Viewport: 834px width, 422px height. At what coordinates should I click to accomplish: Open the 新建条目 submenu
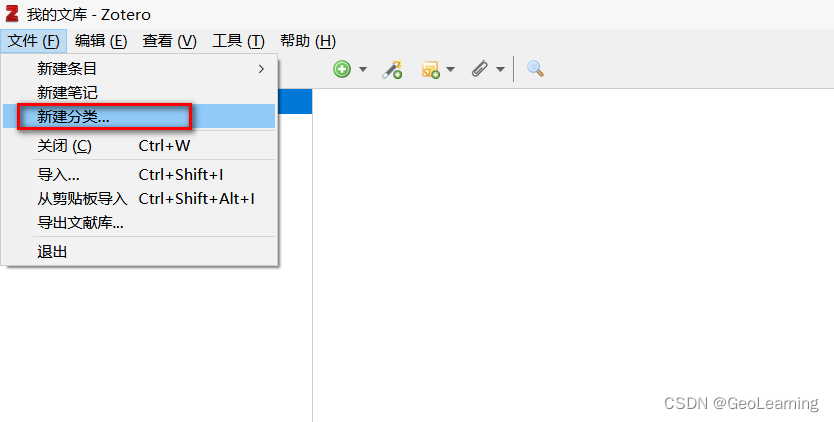139,69
